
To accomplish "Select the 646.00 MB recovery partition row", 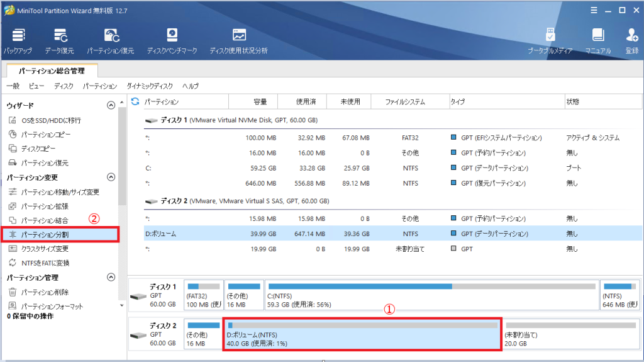I will [393, 183].
